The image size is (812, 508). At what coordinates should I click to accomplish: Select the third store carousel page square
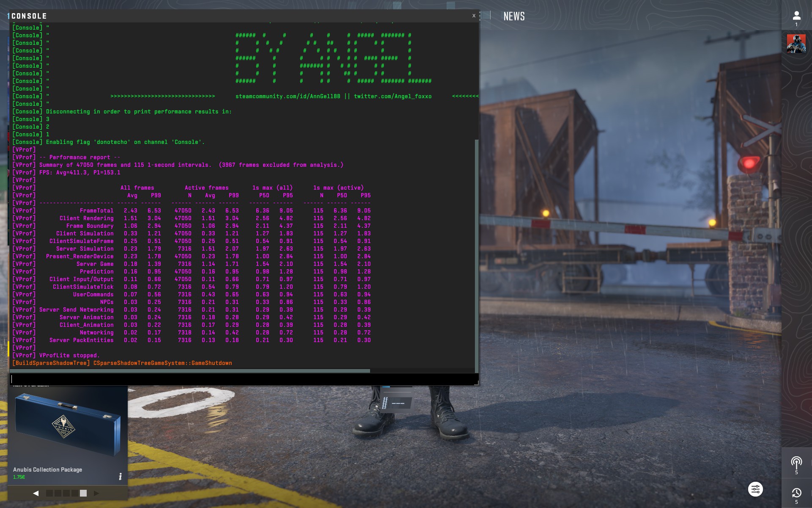click(66, 493)
